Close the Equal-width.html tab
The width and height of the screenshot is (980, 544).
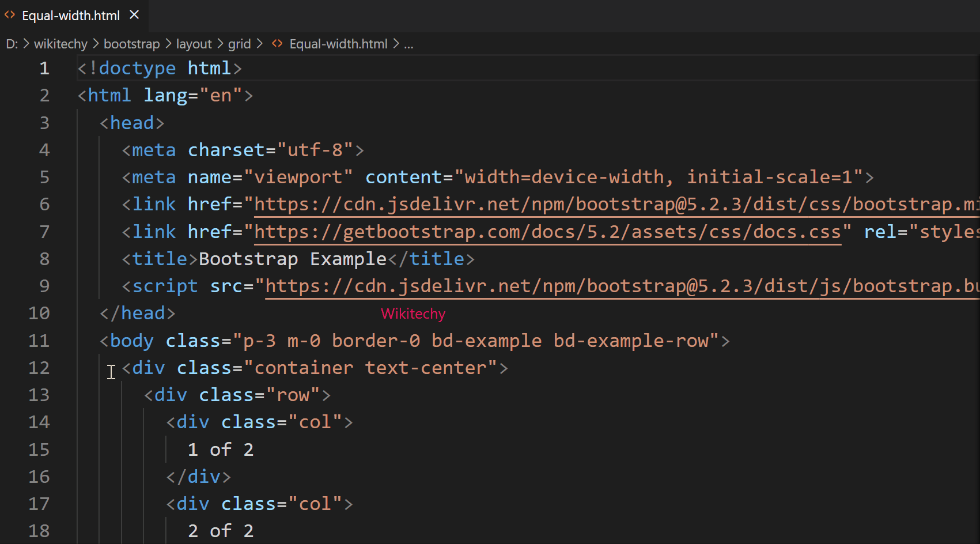(134, 15)
